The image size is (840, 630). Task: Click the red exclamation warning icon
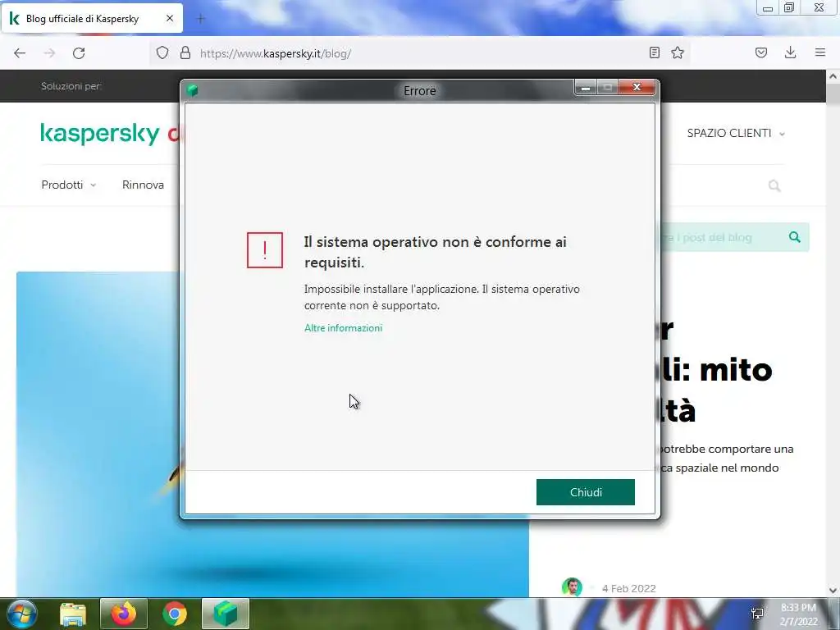[265, 250]
